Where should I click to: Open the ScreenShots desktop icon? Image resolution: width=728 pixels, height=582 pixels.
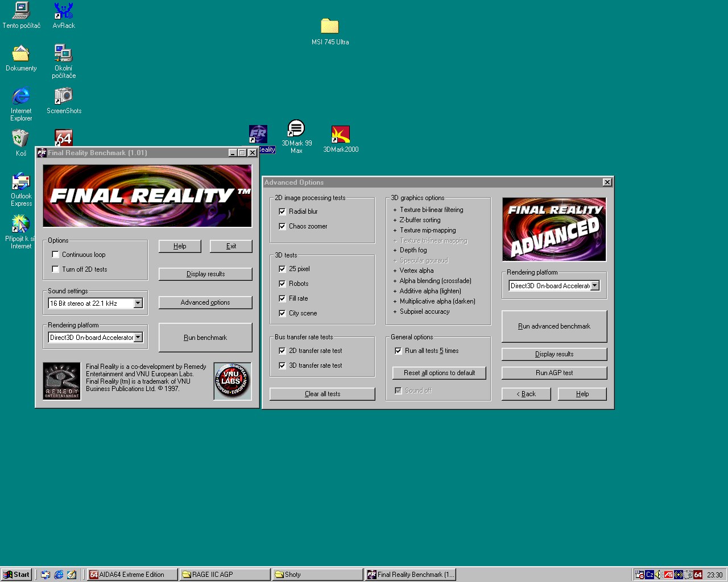(x=64, y=96)
